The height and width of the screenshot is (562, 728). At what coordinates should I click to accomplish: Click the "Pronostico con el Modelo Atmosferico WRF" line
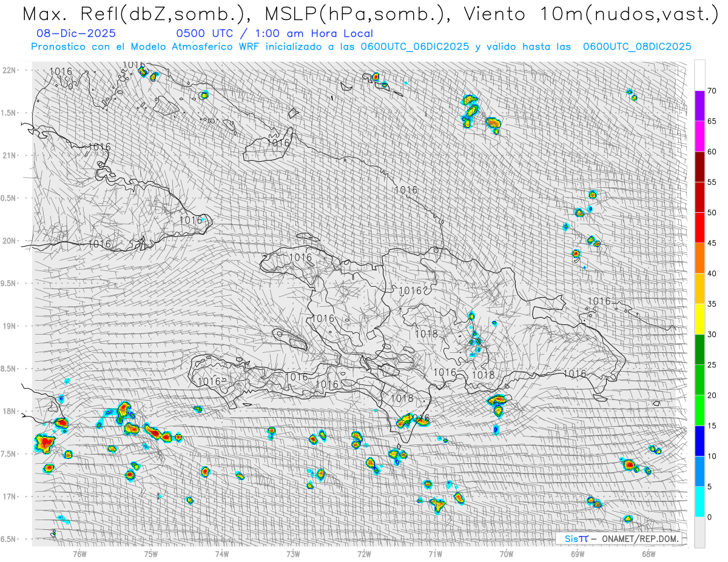pos(362,47)
